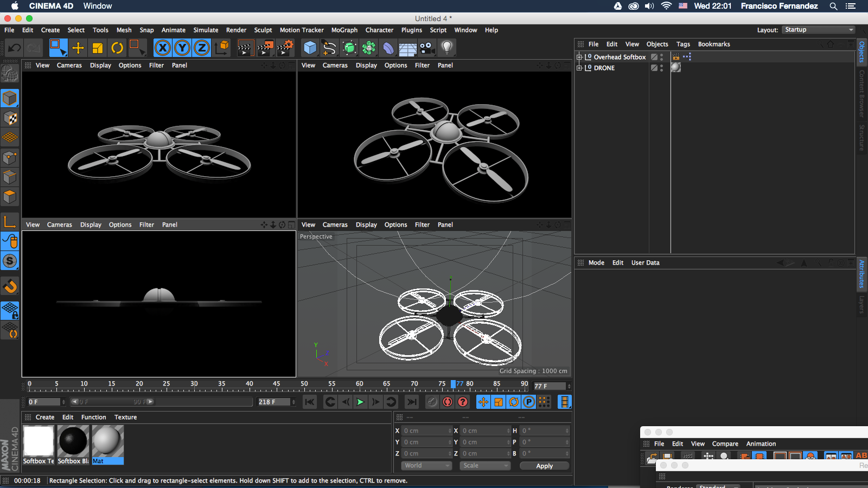
Task: Click the Camera object icon
Action: point(427,48)
